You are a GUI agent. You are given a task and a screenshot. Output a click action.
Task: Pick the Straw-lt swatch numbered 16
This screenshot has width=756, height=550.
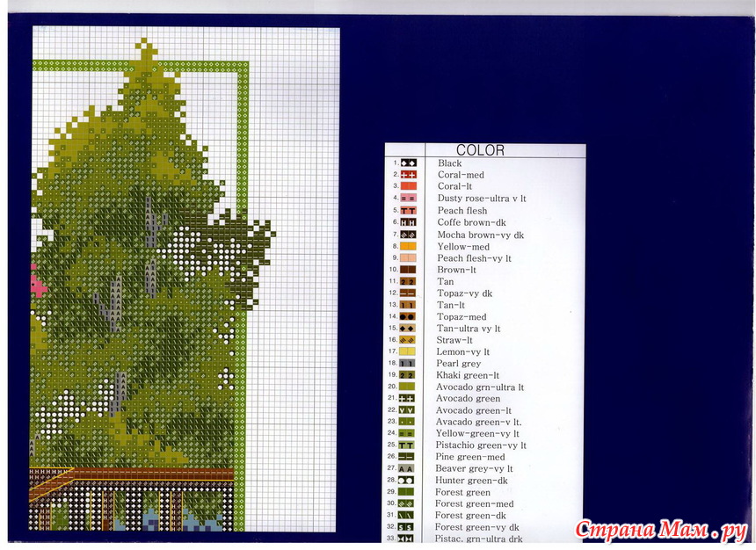407,340
